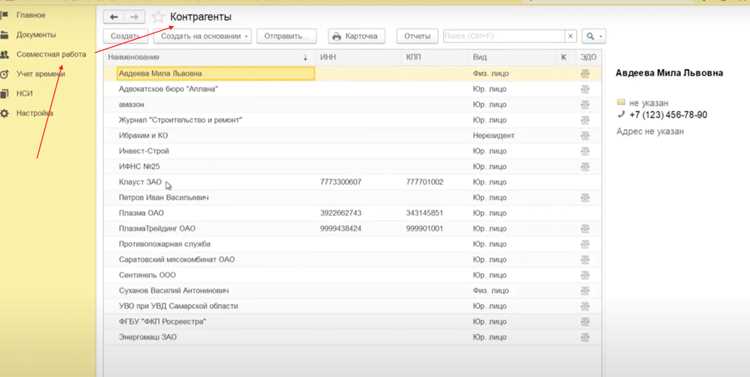Open the Совместная работа section
The height and width of the screenshot is (377, 750).
point(51,55)
